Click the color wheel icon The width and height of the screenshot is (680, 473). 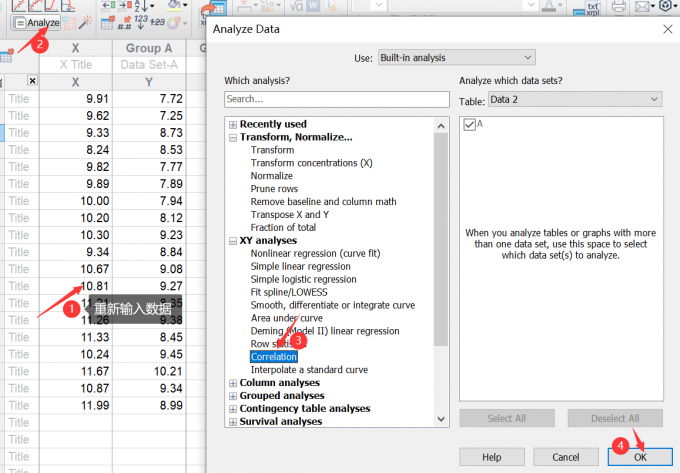click(x=174, y=23)
